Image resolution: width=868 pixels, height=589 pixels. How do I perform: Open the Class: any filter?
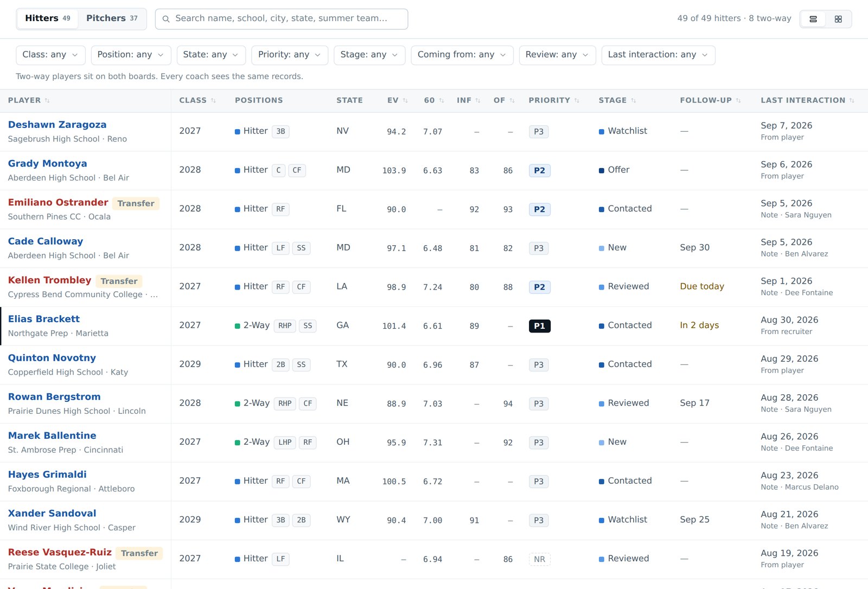50,55
